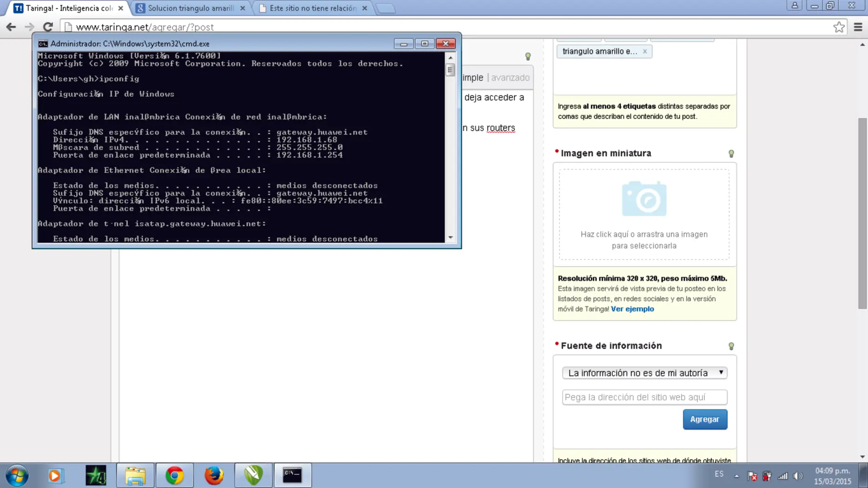This screenshot has height=488, width=868.
Task: Click the underlined word 'routers' in the editor
Action: [x=501, y=128]
